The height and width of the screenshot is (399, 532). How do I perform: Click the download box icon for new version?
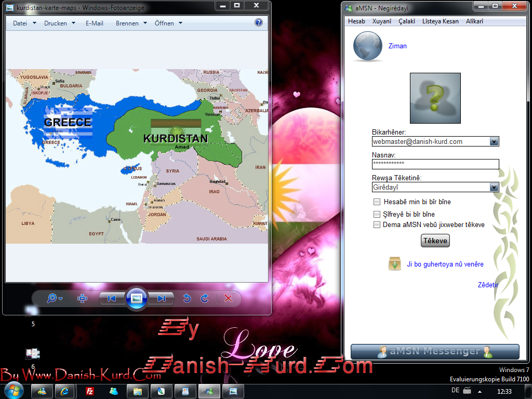point(395,264)
